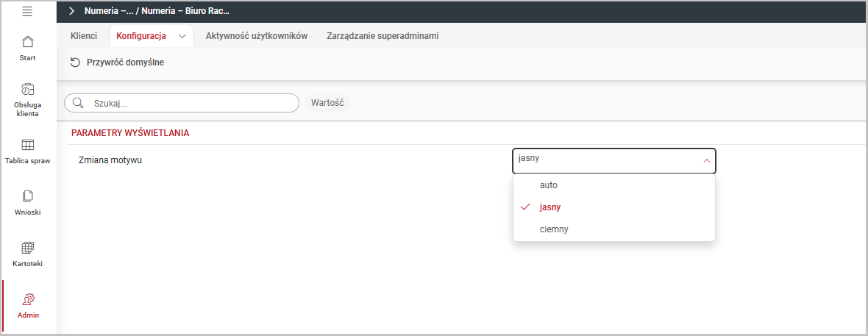This screenshot has height=336, width=868.
Task: Open the hamburger menu icon
Action: pos(27,11)
